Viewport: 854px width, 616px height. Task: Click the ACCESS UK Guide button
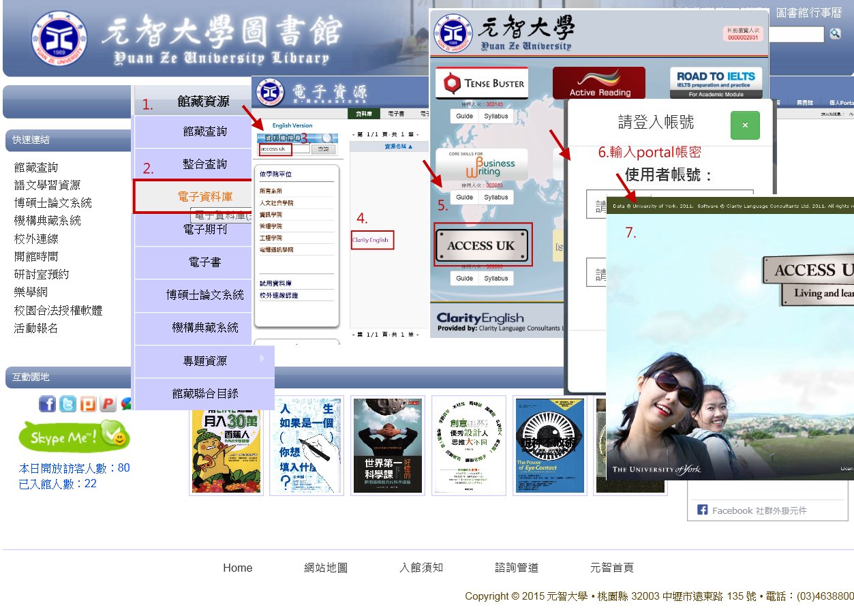point(464,279)
